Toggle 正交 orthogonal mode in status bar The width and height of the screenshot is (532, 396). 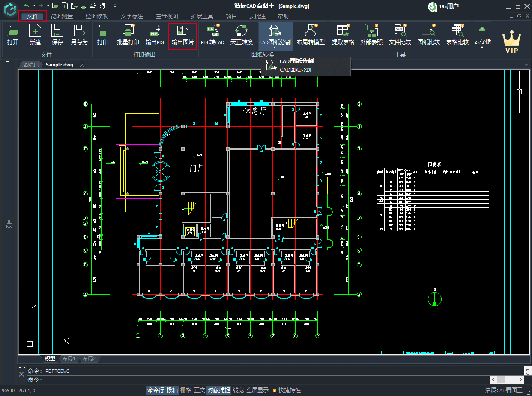coord(200,390)
